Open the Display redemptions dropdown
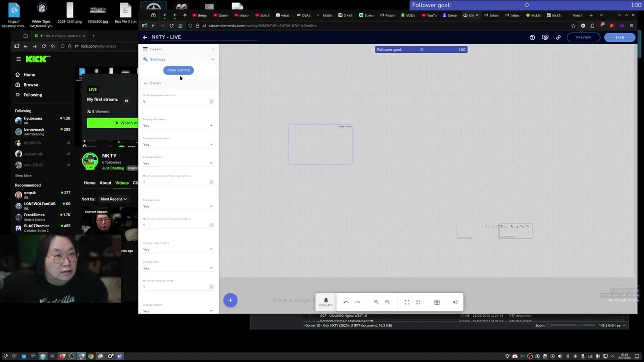Viewport: 644px width, 362px height. pyautogui.click(x=178, y=144)
